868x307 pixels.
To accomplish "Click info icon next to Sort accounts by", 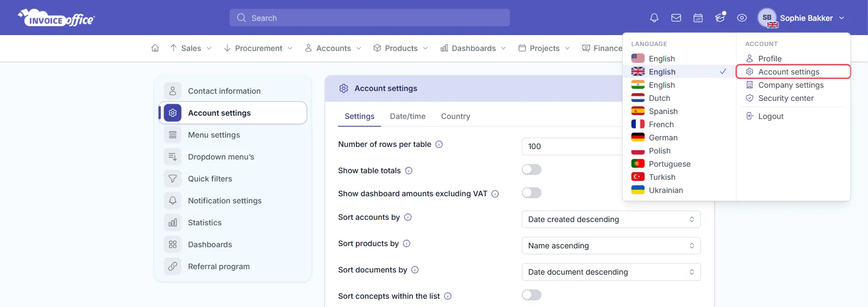I will (x=408, y=217).
